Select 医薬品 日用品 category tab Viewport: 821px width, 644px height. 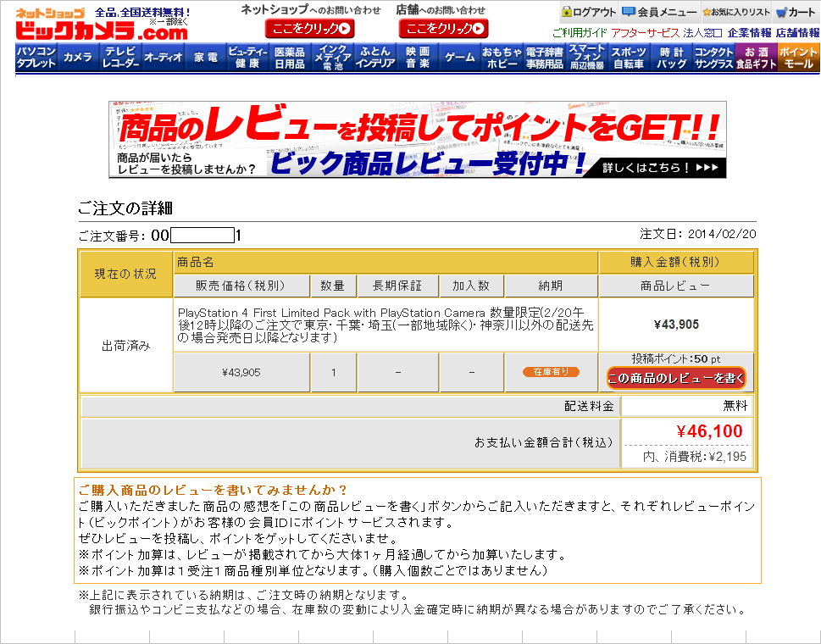tap(290, 57)
